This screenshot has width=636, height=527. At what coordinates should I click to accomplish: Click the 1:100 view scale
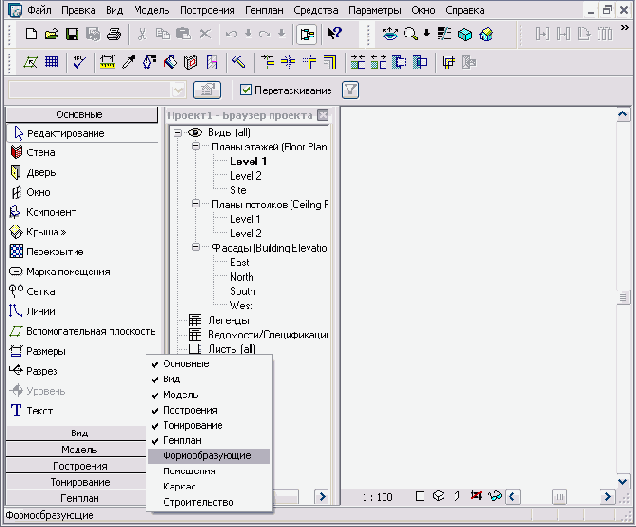(378, 497)
